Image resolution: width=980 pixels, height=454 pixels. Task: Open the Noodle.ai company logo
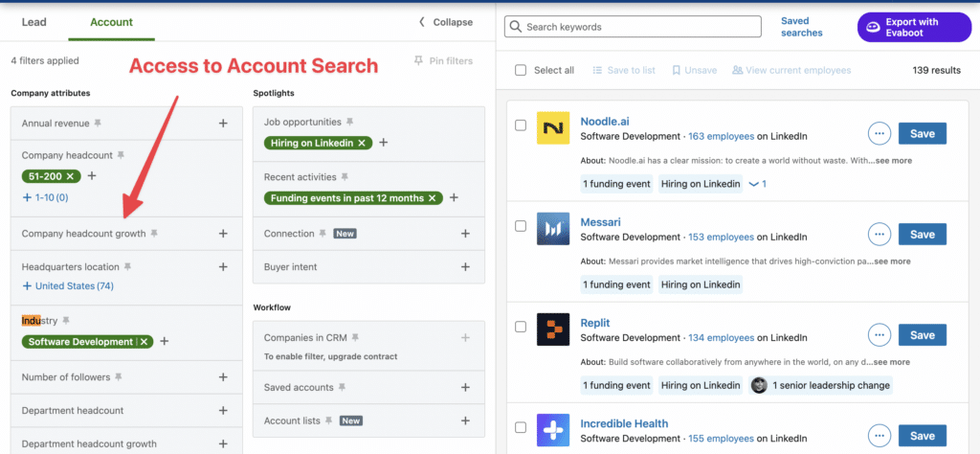[x=553, y=128]
